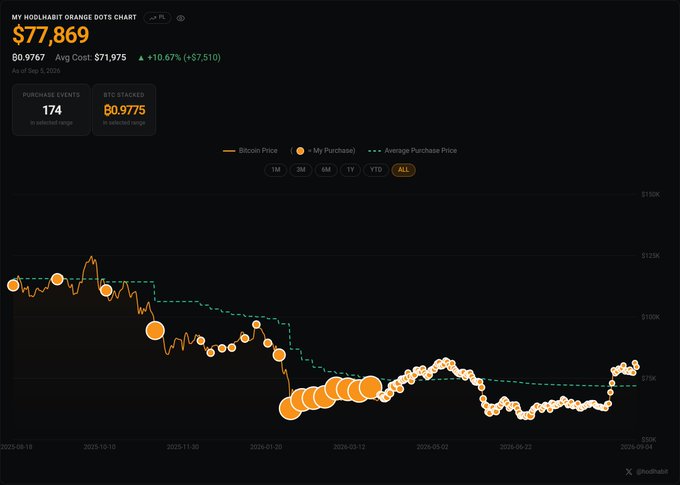Click the lowest large purchase dot after the crash
680x485 pixels.
click(x=291, y=408)
